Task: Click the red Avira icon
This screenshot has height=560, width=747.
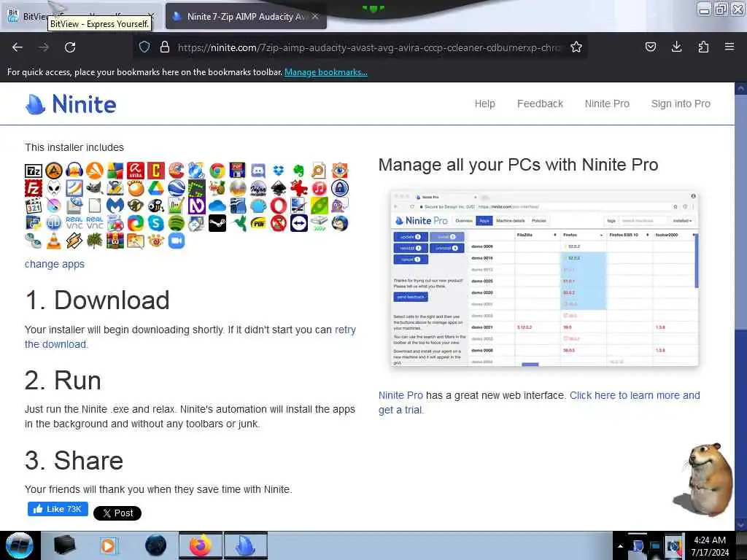Action: pos(135,171)
